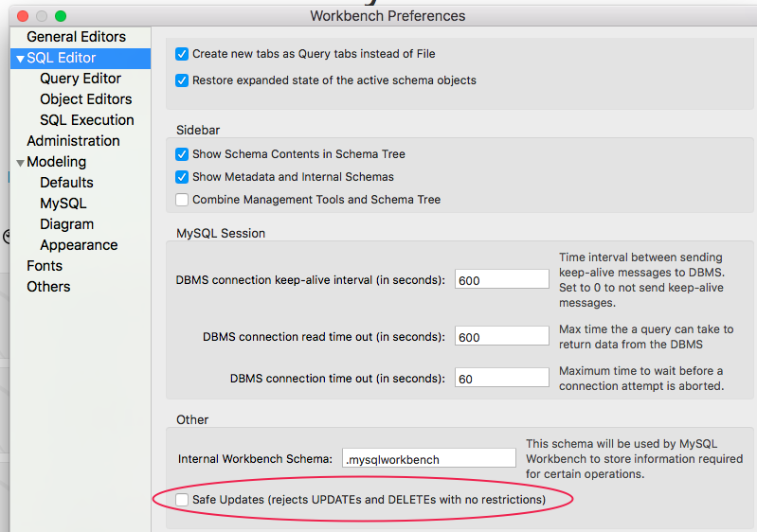Click the MySQL Session section heading
757x532 pixels.
(221, 234)
